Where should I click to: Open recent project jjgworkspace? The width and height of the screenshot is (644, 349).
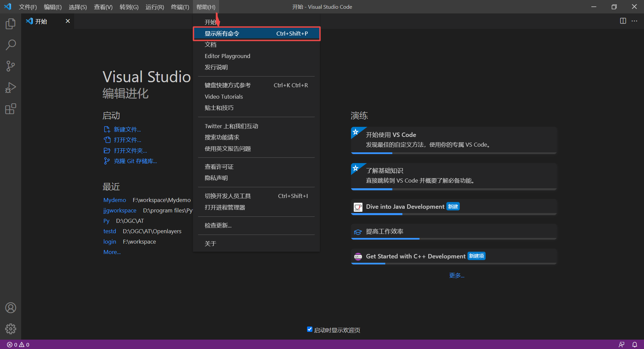(x=120, y=210)
